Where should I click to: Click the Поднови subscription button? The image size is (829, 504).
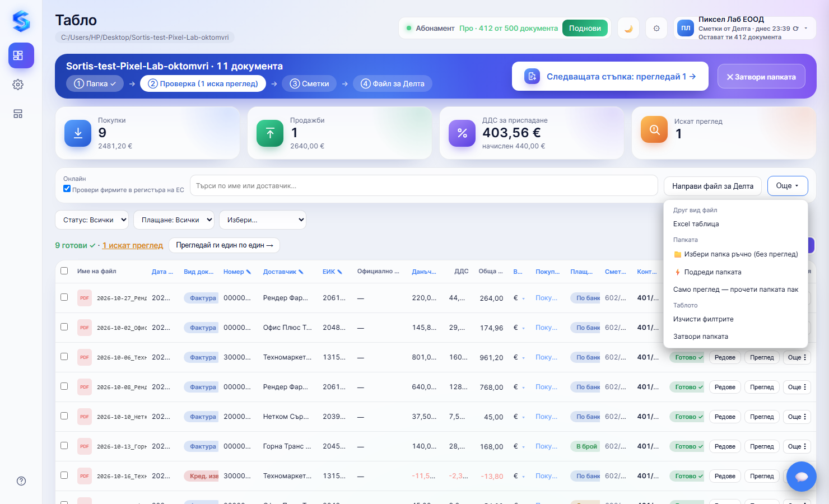[x=585, y=28]
